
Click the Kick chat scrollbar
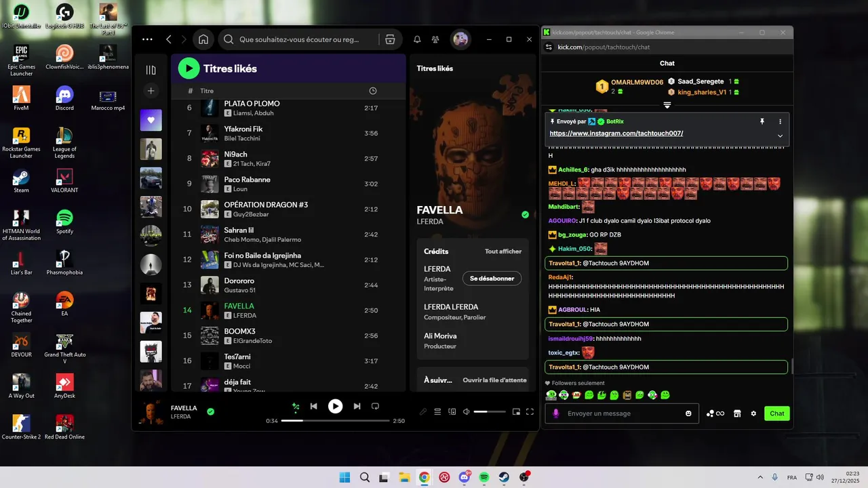pyautogui.click(x=791, y=367)
